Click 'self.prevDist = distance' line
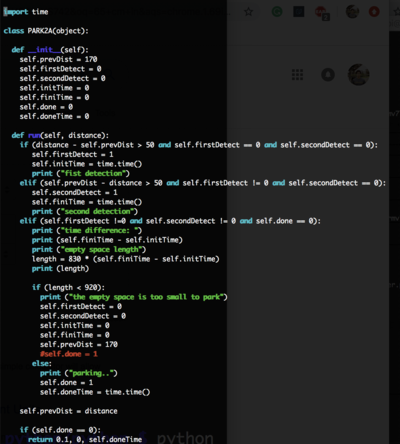 click(x=68, y=411)
